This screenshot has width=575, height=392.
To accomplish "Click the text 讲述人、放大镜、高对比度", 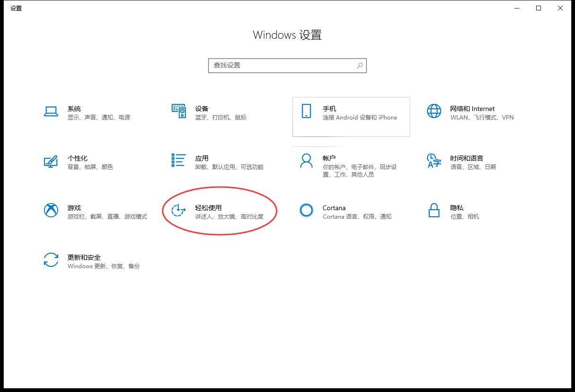I will point(229,217).
